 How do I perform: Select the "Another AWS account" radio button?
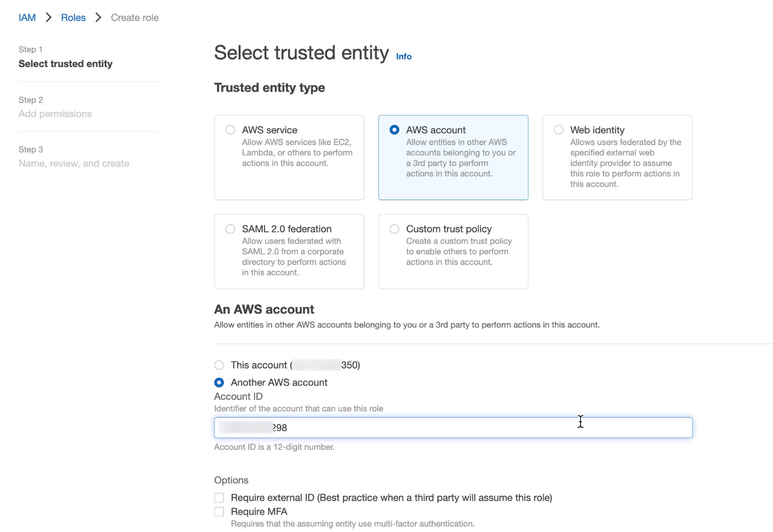pyautogui.click(x=219, y=382)
